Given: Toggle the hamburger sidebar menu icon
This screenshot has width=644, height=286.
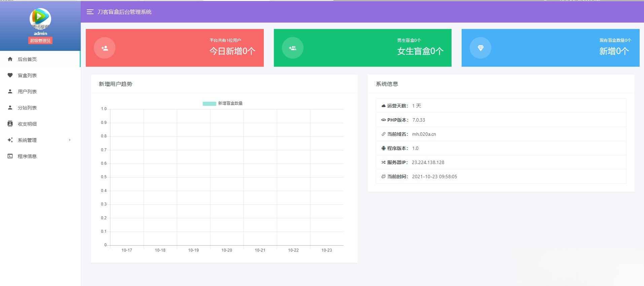Looking at the screenshot, I should pos(90,12).
